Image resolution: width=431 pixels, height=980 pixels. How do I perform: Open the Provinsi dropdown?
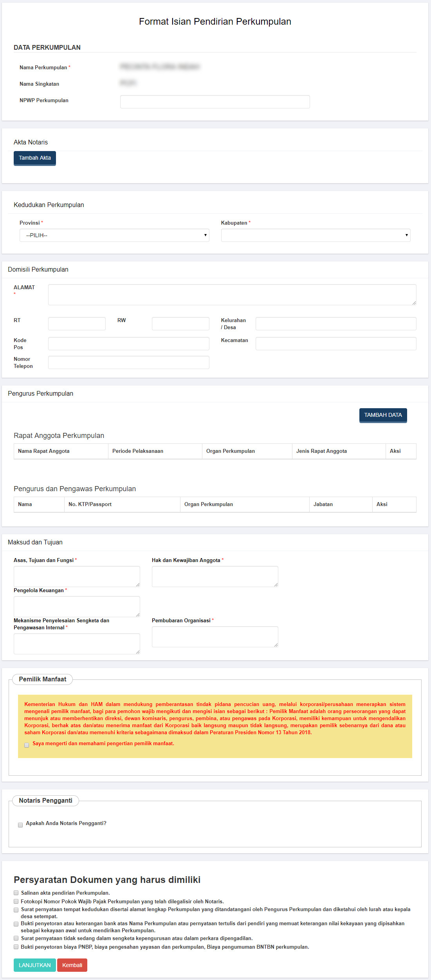point(114,235)
